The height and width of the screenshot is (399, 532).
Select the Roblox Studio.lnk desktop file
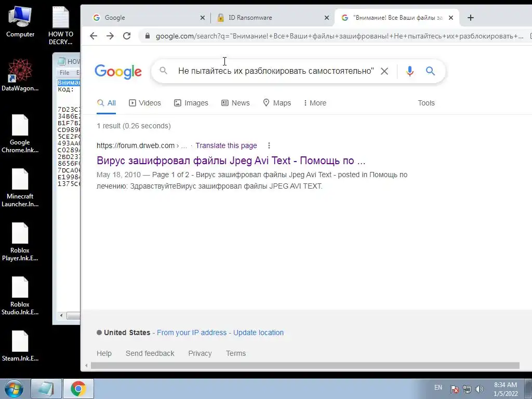(20, 296)
